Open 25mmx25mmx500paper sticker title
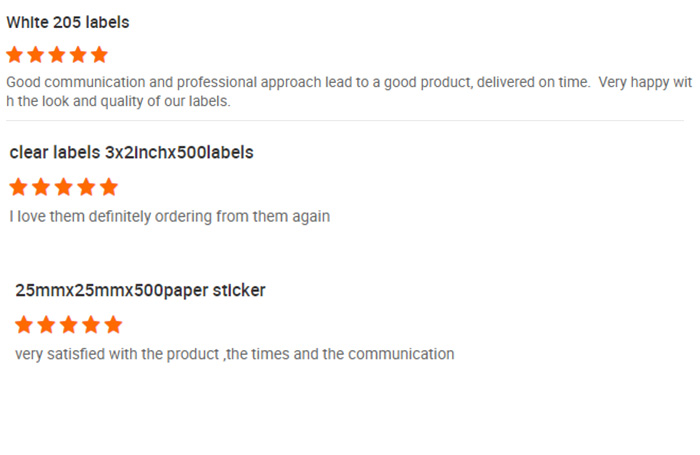 (140, 291)
